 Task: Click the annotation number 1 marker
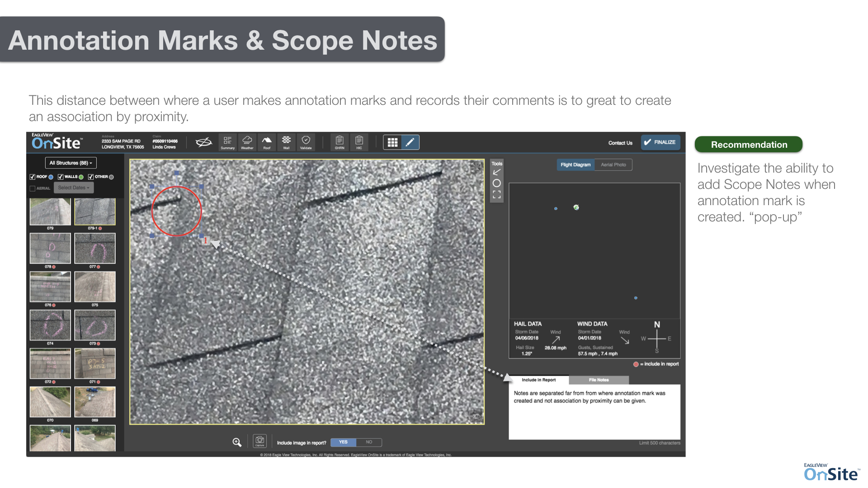pos(205,240)
